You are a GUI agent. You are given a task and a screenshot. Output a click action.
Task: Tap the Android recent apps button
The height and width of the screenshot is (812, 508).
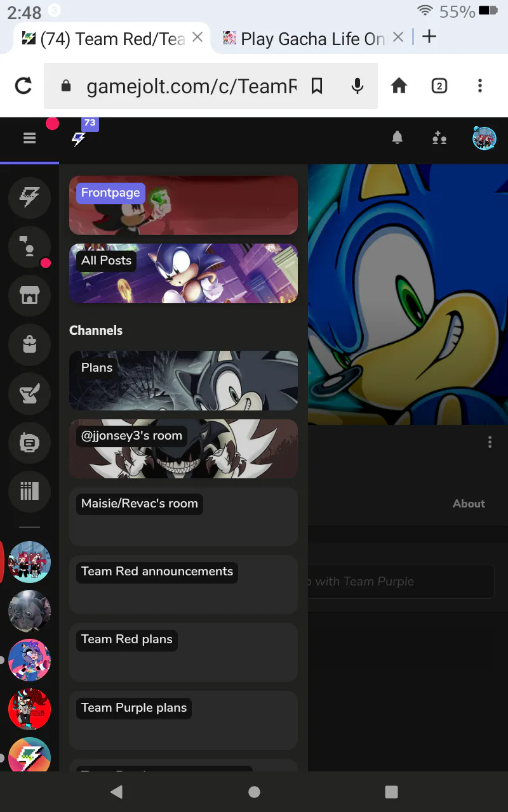pos(392,792)
